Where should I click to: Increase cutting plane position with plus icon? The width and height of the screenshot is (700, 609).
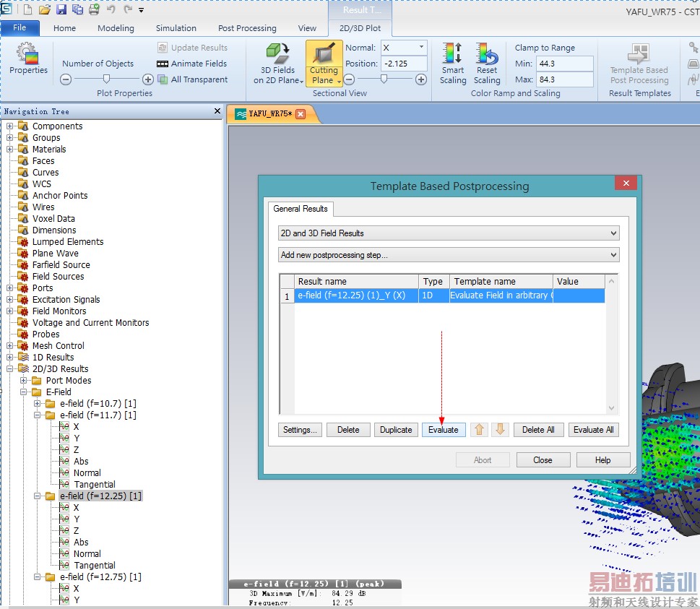tap(420, 79)
